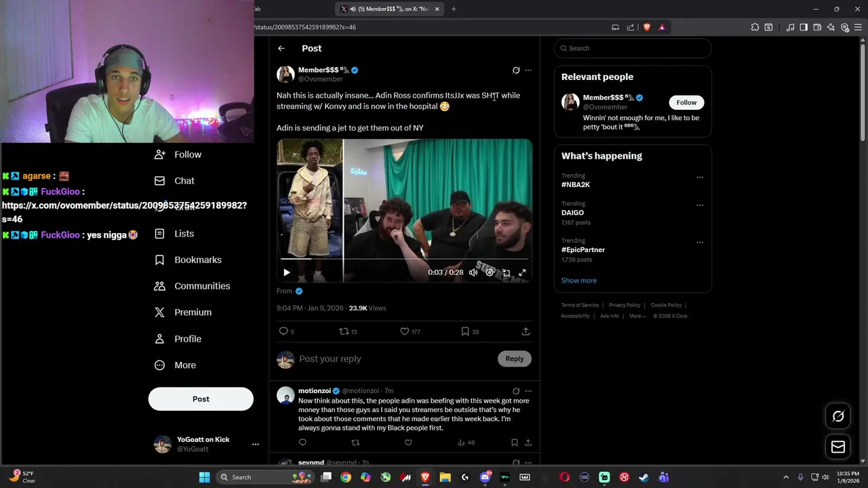Open Brave VPN shield icon
Screen dimensions: 868x488
[845, 27]
